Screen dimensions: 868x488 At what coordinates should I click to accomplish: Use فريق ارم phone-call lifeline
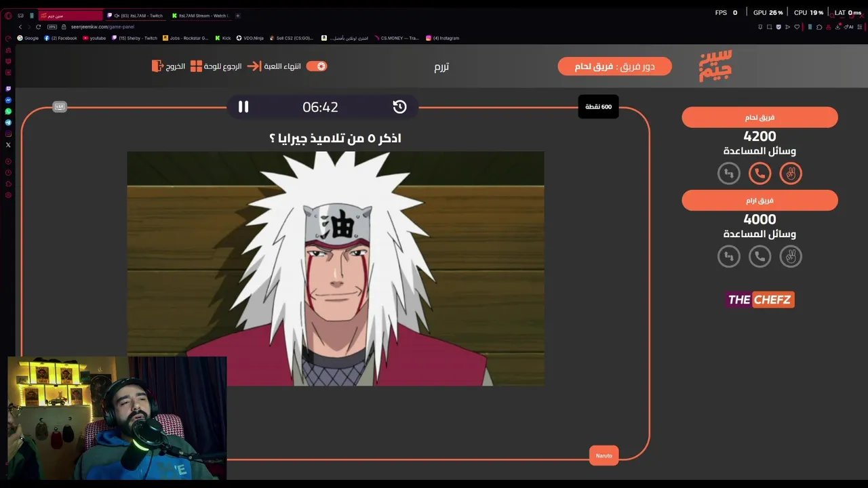(x=759, y=256)
